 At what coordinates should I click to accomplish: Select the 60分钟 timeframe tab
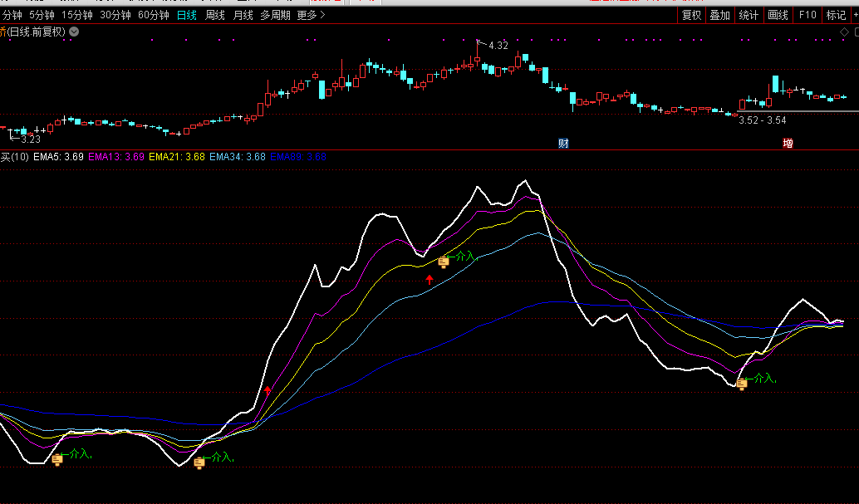click(153, 15)
